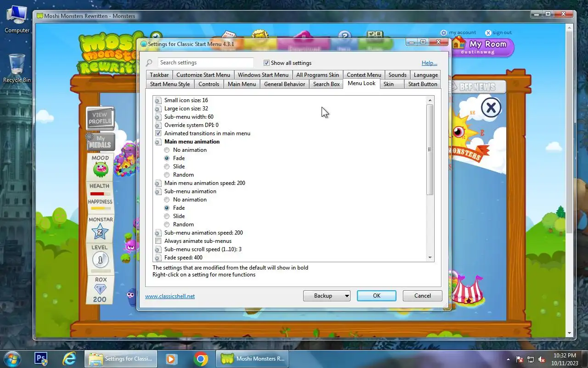Select No animation for sub-menu
This screenshot has width=588, height=368.
coord(167,200)
